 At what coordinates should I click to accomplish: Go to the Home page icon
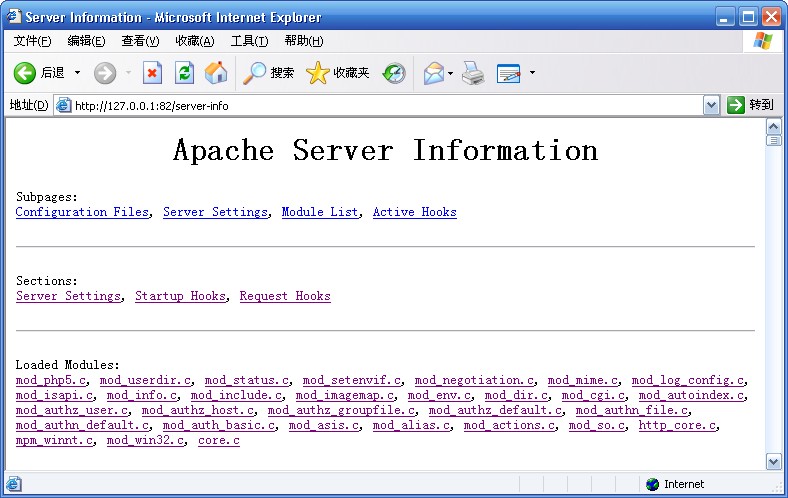coord(216,73)
